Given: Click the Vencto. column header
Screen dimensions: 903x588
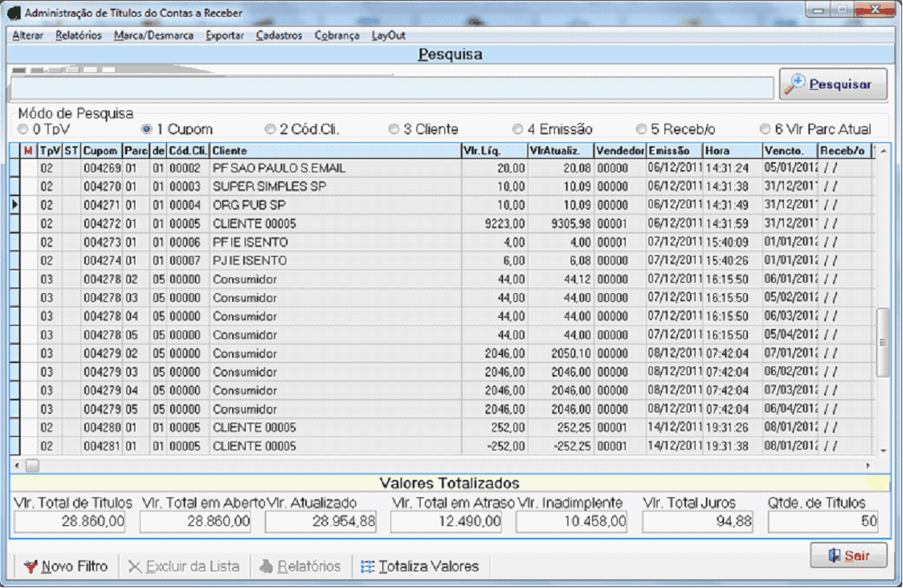Looking at the screenshot, I should [x=789, y=150].
